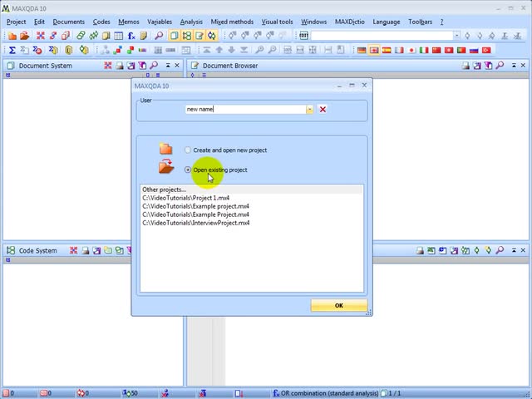Open the Documents menu

pos(68,22)
